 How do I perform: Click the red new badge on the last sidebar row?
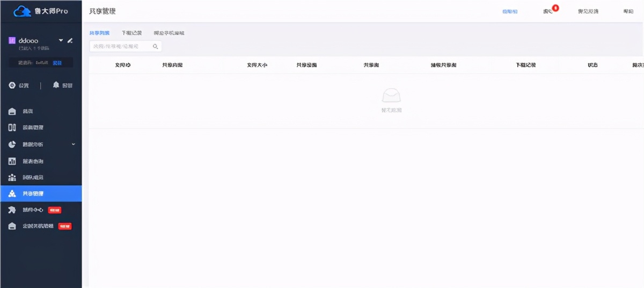tap(65, 226)
